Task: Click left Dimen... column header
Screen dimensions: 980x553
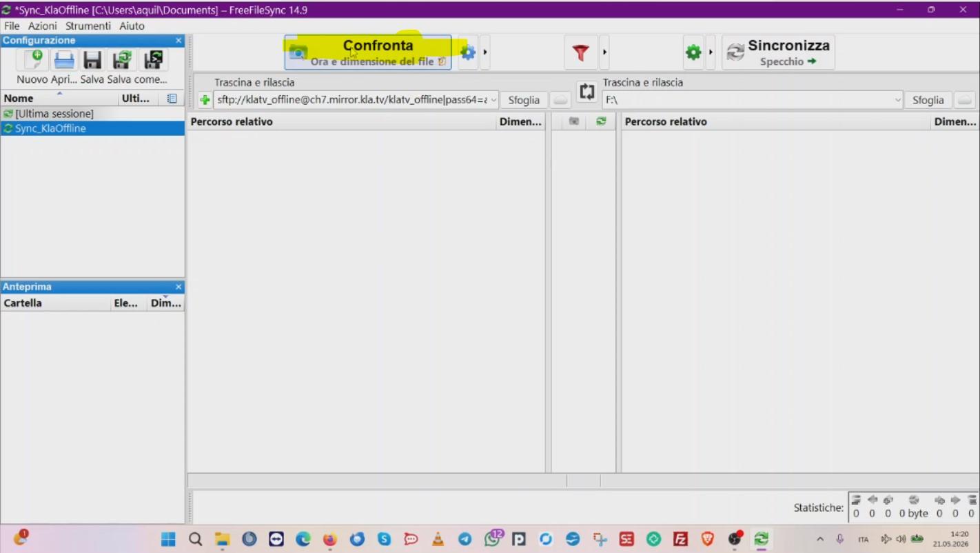Action: click(521, 122)
